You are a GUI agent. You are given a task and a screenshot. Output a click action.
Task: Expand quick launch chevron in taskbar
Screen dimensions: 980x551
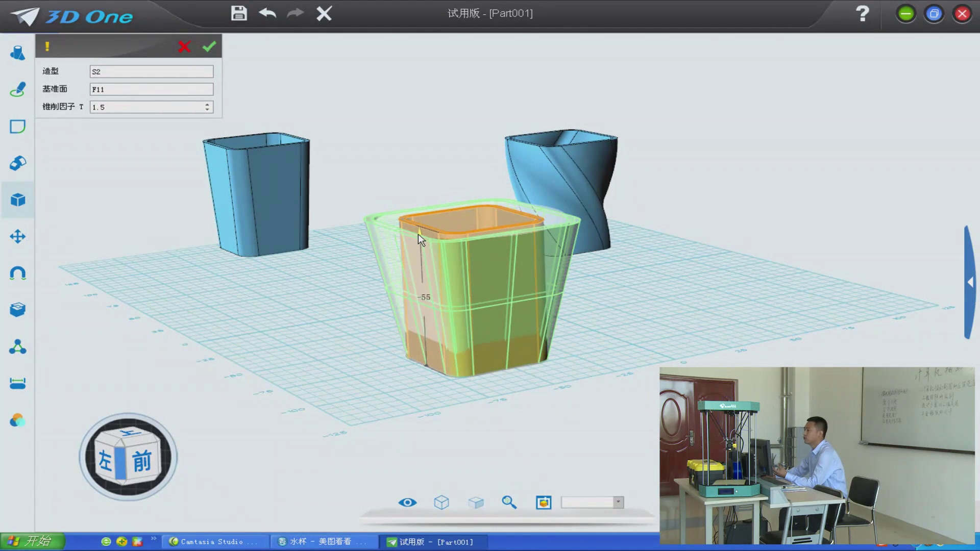[153, 539]
